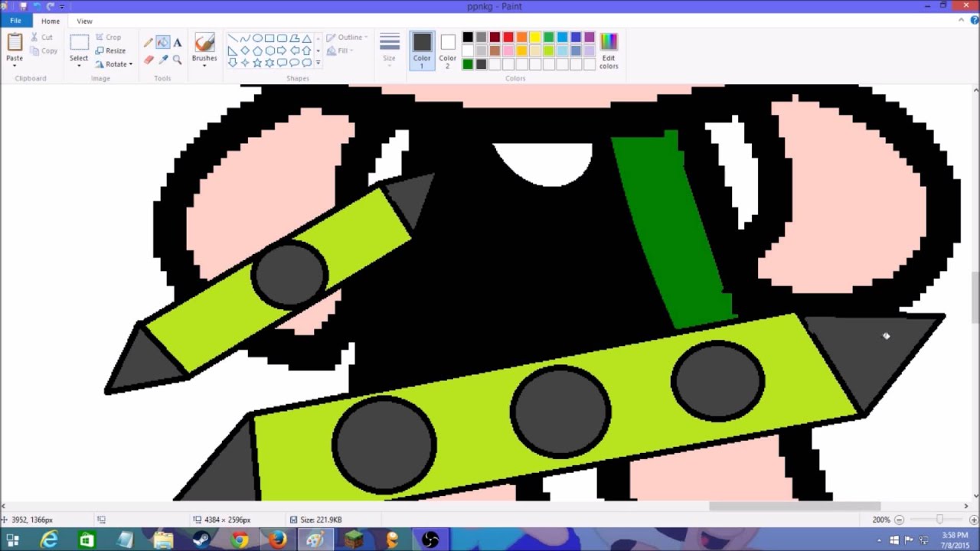Choose the Pentagon shape
The image size is (980, 551).
point(257,51)
